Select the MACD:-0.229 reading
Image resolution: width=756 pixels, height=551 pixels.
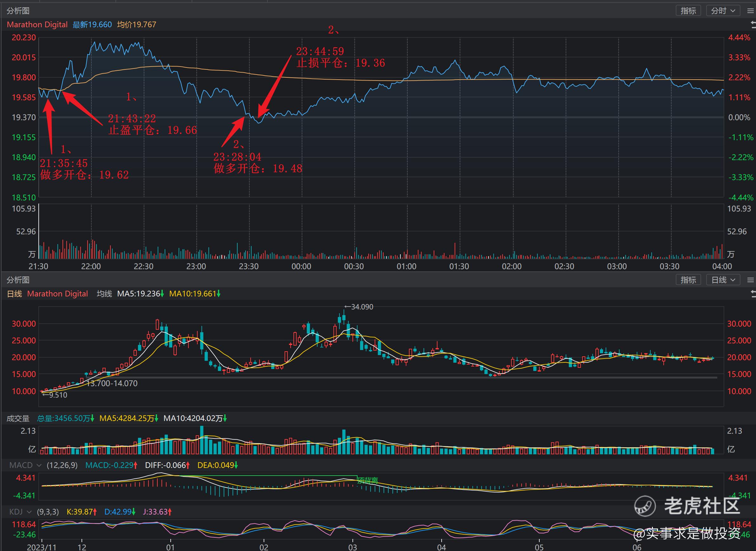111,465
